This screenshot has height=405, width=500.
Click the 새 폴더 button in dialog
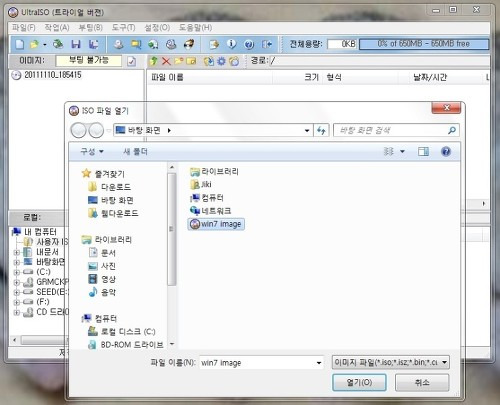coord(135,152)
